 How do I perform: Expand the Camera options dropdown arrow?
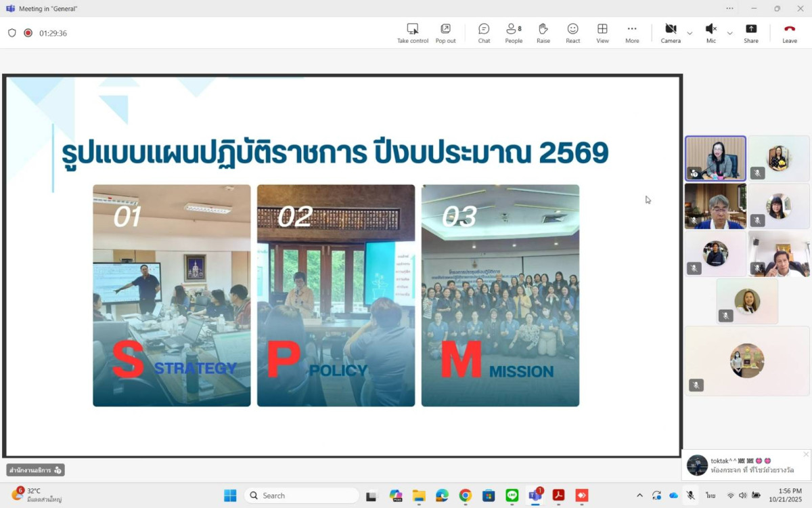(690, 33)
